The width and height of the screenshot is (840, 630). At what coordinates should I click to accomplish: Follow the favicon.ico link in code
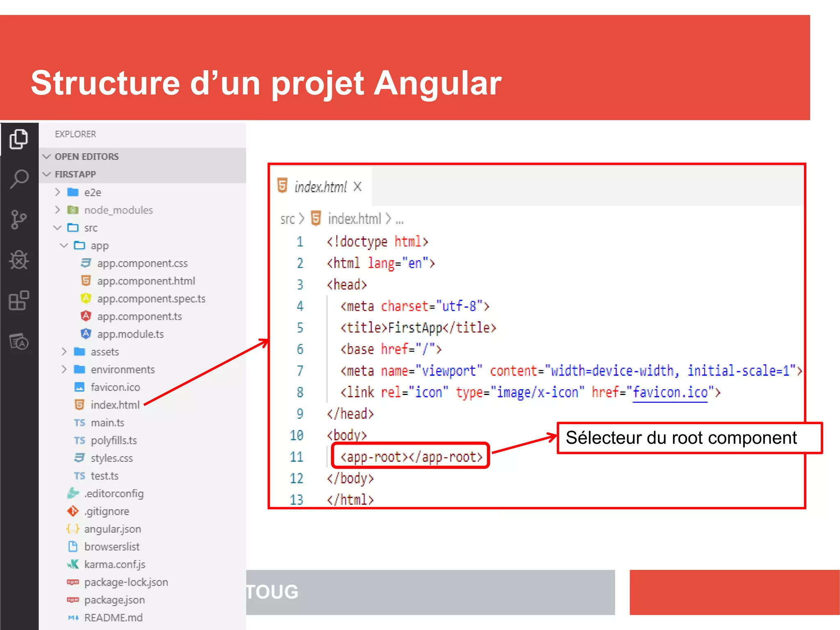point(670,393)
